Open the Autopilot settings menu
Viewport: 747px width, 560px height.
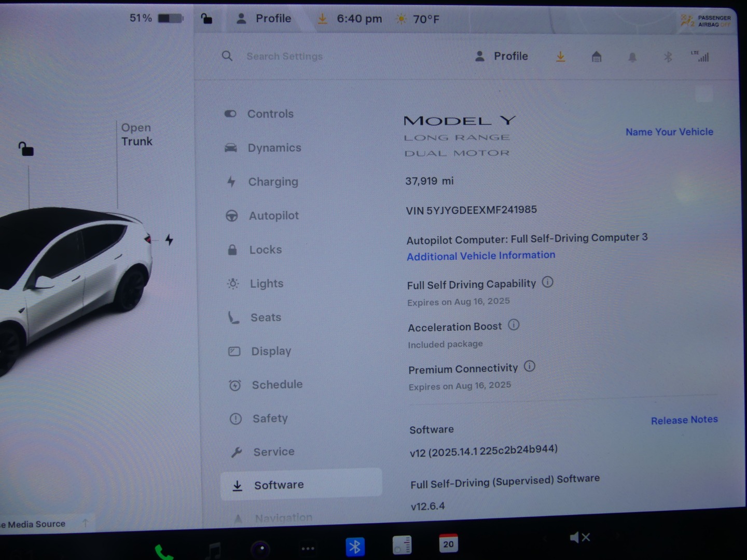point(273,216)
